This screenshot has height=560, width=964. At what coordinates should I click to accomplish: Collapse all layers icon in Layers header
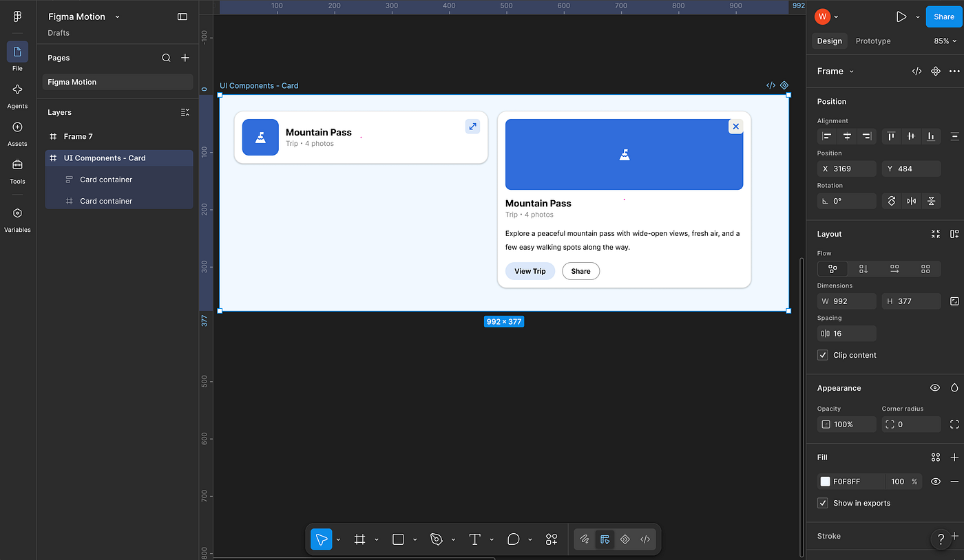pyautogui.click(x=185, y=112)
